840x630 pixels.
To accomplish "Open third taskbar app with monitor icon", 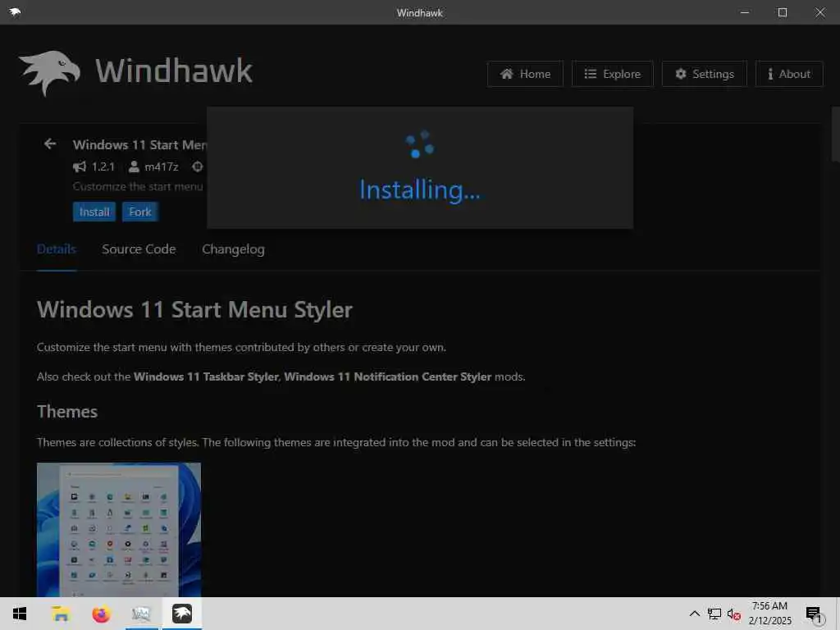I will pos(141,614).
